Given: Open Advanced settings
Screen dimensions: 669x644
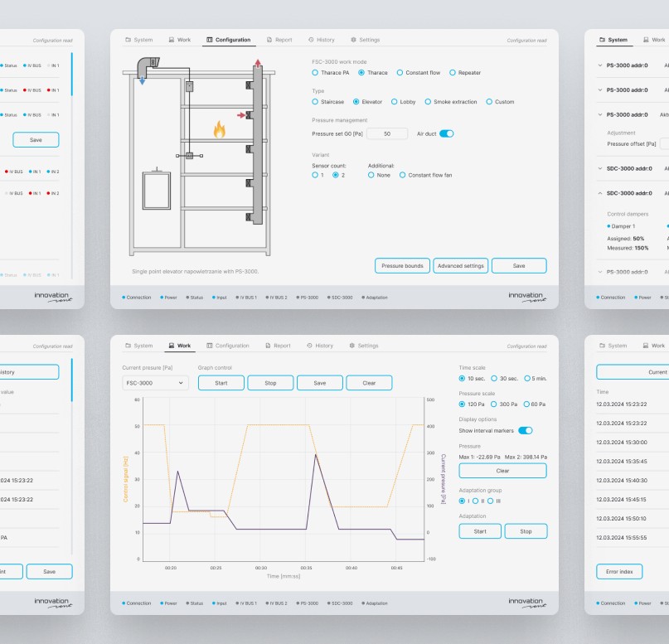Looking at the screenshot, I should click(460, 266).
